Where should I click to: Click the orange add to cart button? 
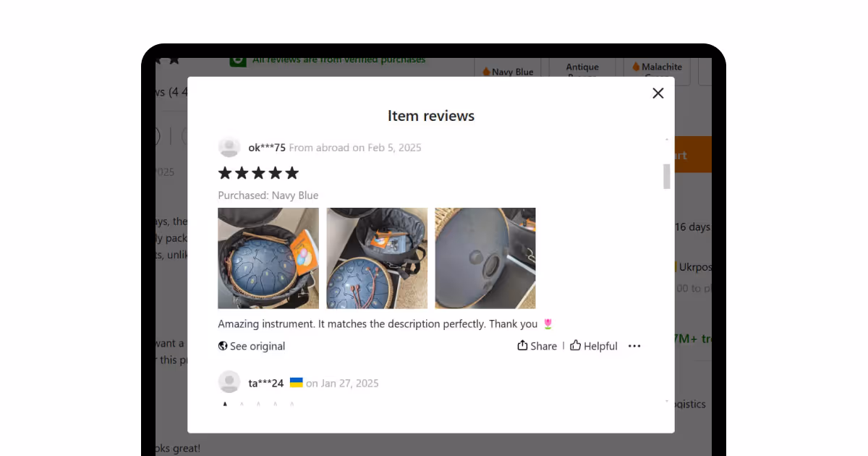pos(693,154)
